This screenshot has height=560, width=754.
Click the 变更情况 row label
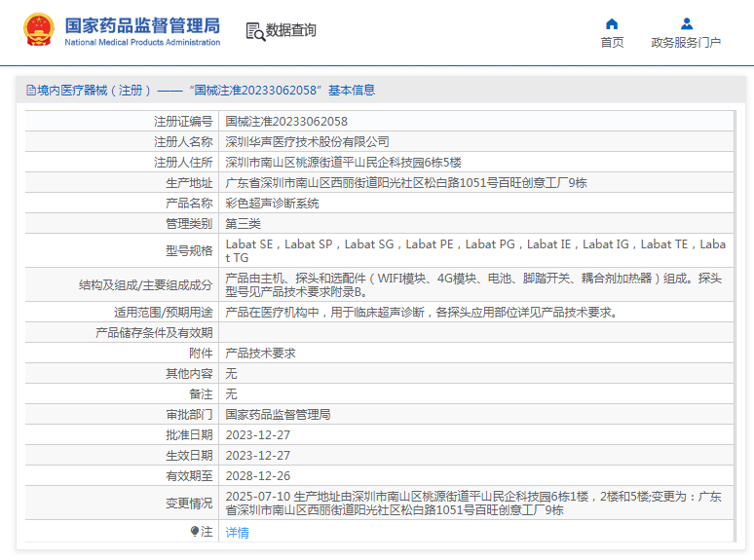[189, 503]
